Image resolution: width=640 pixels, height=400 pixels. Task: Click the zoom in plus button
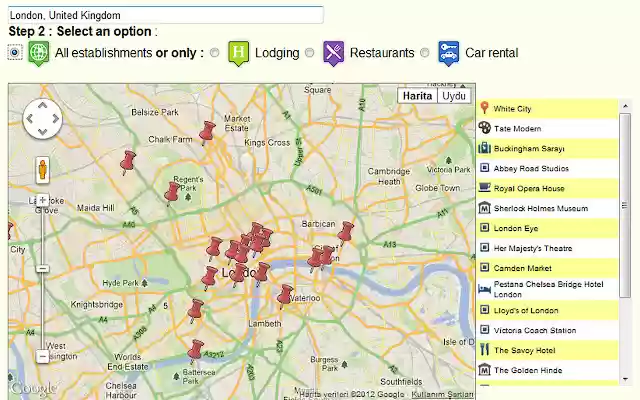coord(43,200)
